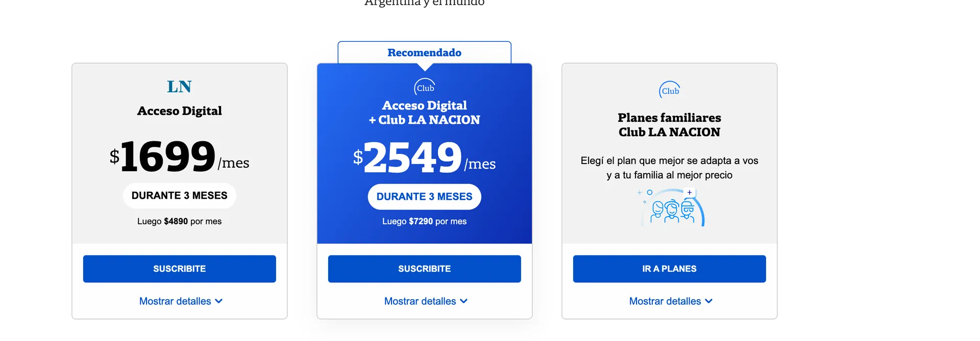Image resolution: width=980 pixels, height=341 pixels.
Task: Click the chevron under the recommended plan
Action: click(x=463, y=301)
